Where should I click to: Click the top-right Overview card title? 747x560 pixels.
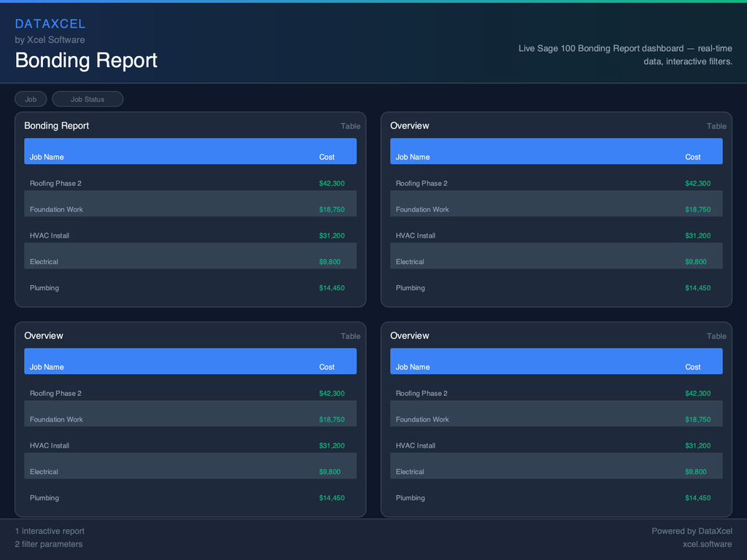(x=409, y=126)
